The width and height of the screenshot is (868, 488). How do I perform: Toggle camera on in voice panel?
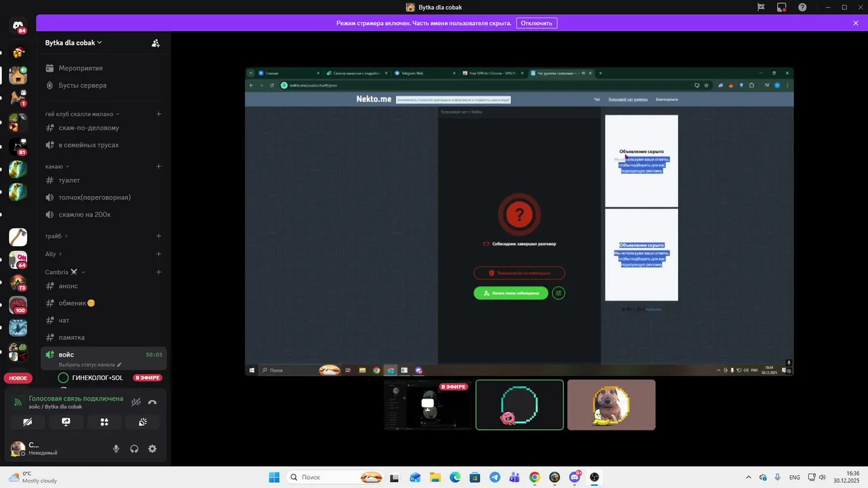(x=28, y=422)
